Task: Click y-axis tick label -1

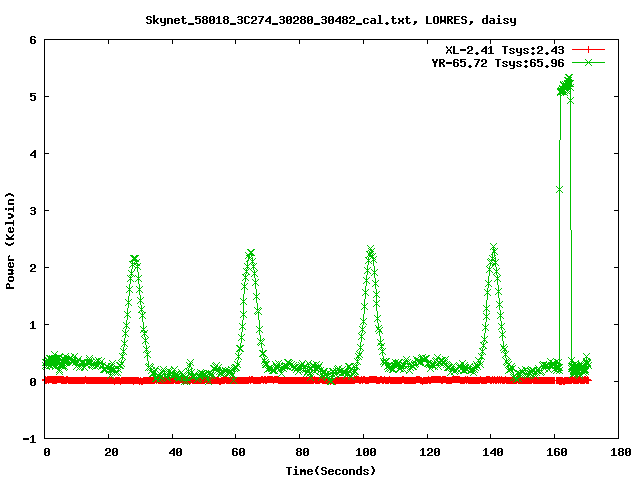Action: [29, 439]
